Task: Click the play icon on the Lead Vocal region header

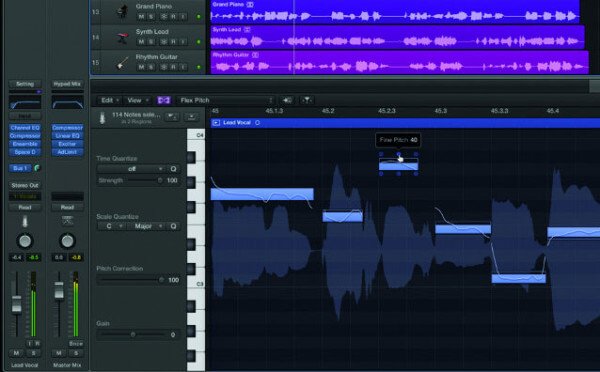Action: (x=216, y=123)
